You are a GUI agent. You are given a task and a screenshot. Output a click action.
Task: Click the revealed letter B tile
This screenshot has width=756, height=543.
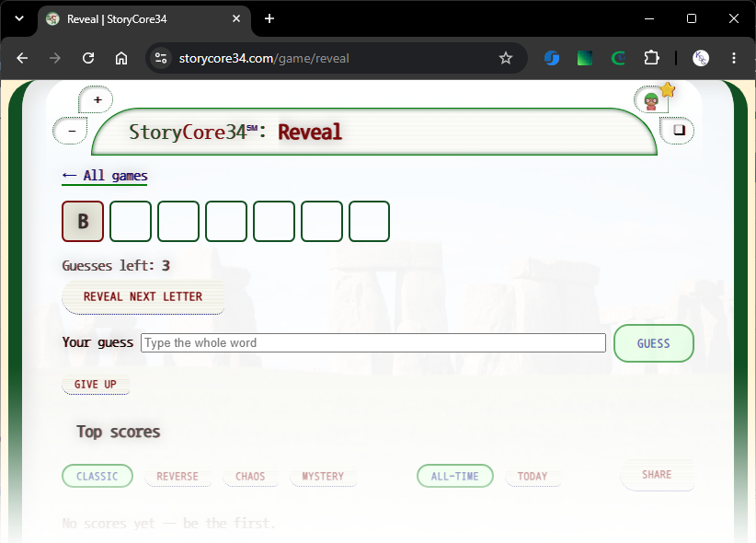(83, 221)
